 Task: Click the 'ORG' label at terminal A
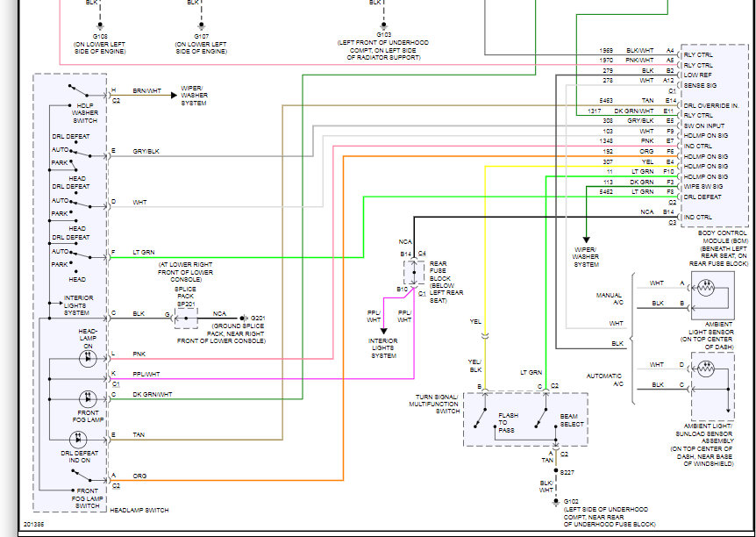click(x=139, y=476)
